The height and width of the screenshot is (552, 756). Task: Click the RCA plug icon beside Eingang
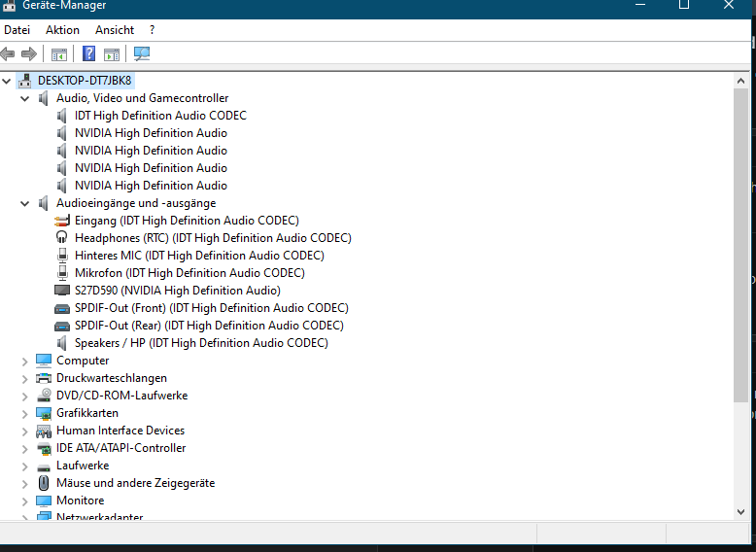[62, 221]
